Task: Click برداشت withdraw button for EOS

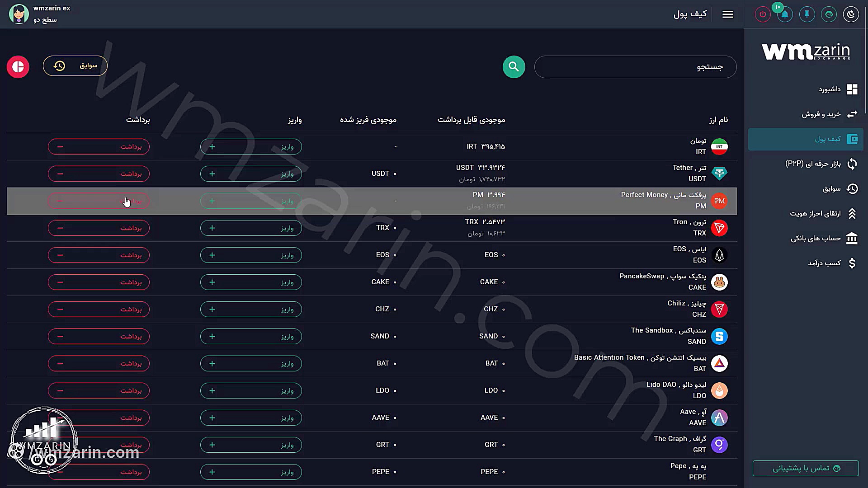Action: pyautogui.click(x=99, y=255)
